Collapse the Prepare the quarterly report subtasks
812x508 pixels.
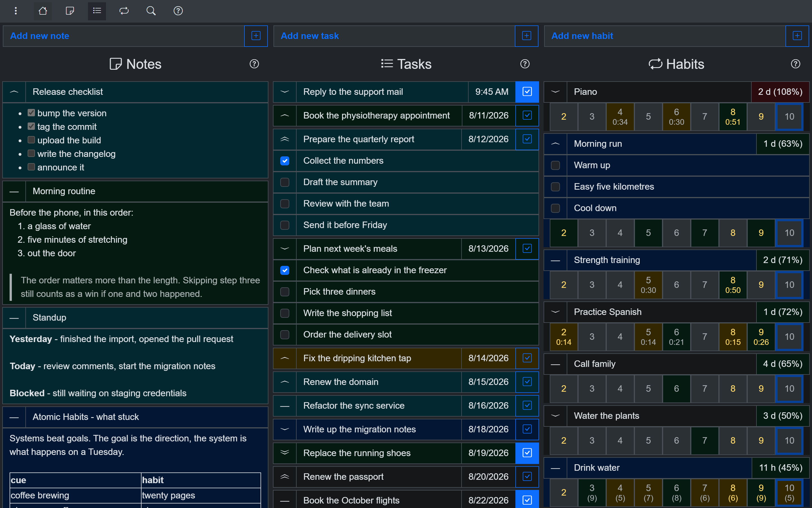[x=285, y=139]
